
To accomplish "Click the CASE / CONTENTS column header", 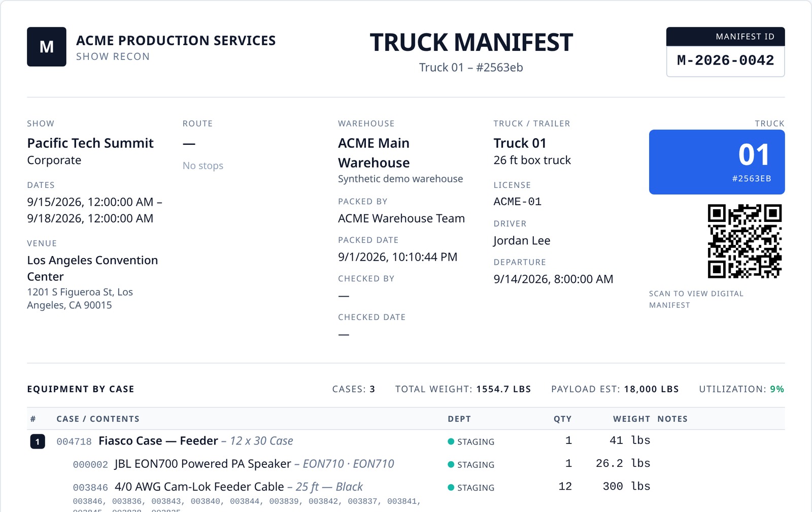I will point(98,419).
